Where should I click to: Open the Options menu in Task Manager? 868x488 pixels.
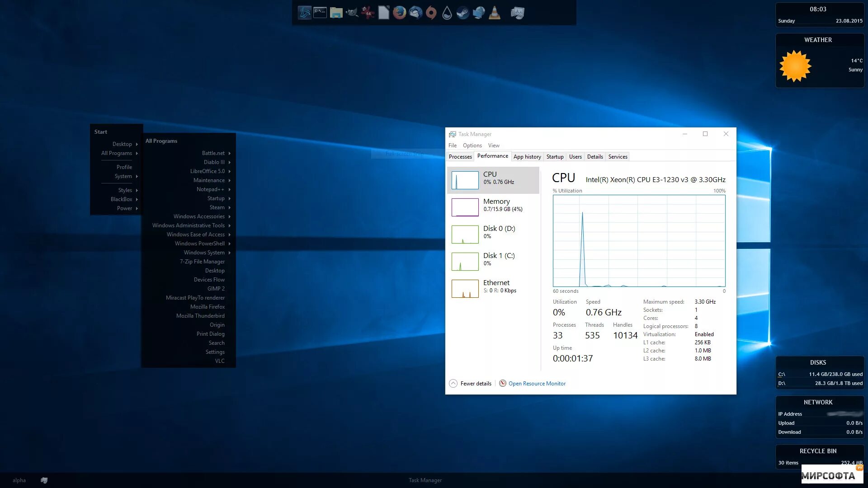[x=472, y=145]
